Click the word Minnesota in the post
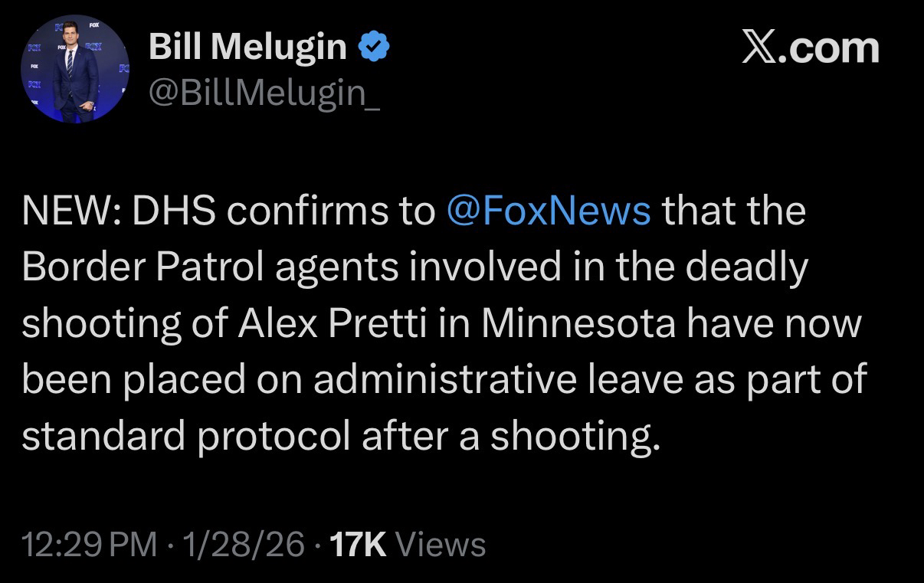The height and width of the screenshot is (583, 924). point(579,323)
